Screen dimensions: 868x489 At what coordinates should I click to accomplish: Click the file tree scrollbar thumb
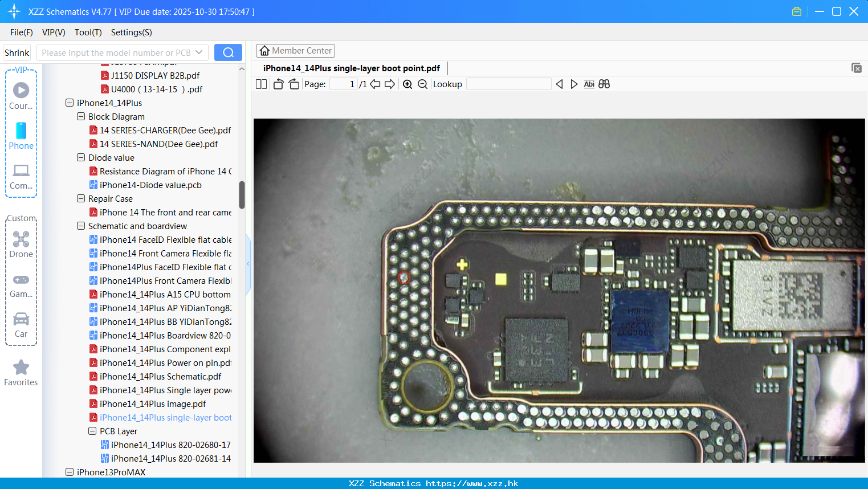click(242, 195)
